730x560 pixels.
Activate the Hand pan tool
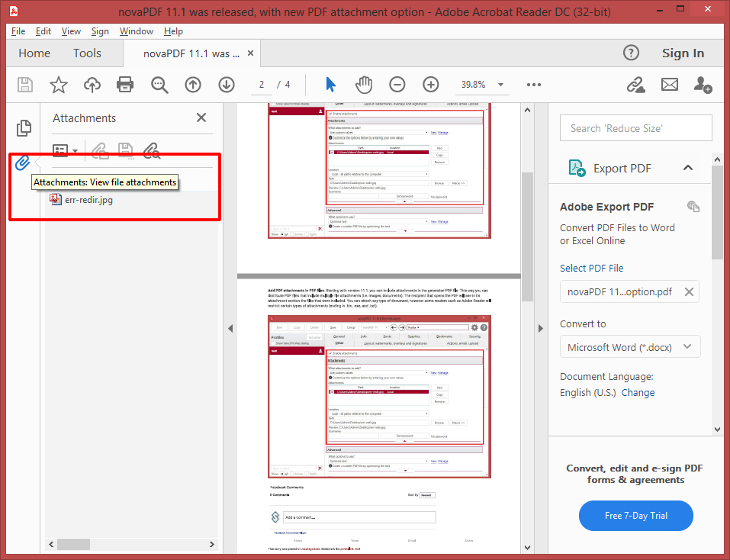coord(364,85)
